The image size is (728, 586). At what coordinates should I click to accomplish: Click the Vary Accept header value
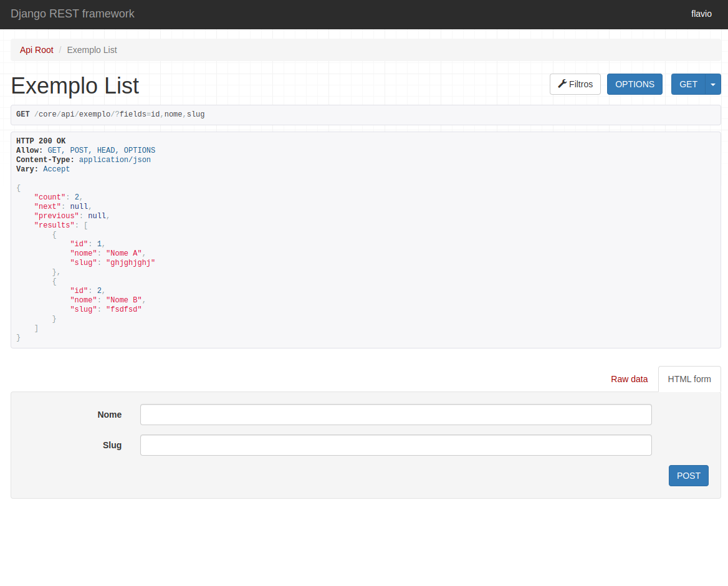(56, 169)
